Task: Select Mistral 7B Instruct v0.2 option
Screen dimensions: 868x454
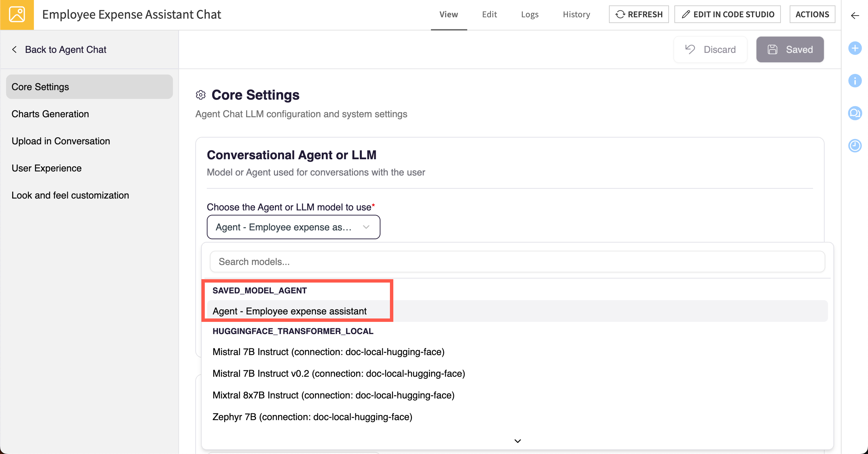Action: pos(517,373)
